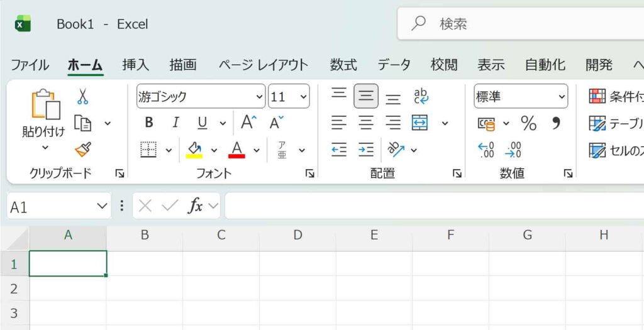
Task: Toggle middle vertical alignment
Action: tap(366, 96)
